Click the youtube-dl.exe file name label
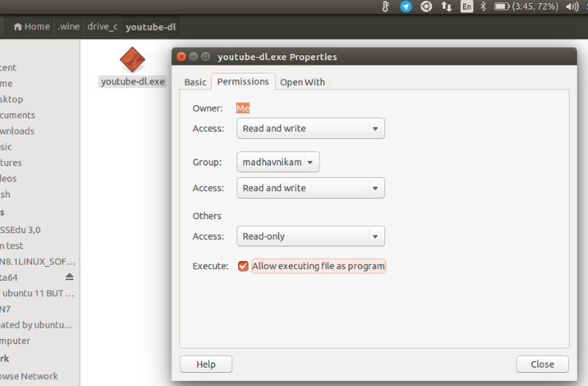 coord(133,82)
